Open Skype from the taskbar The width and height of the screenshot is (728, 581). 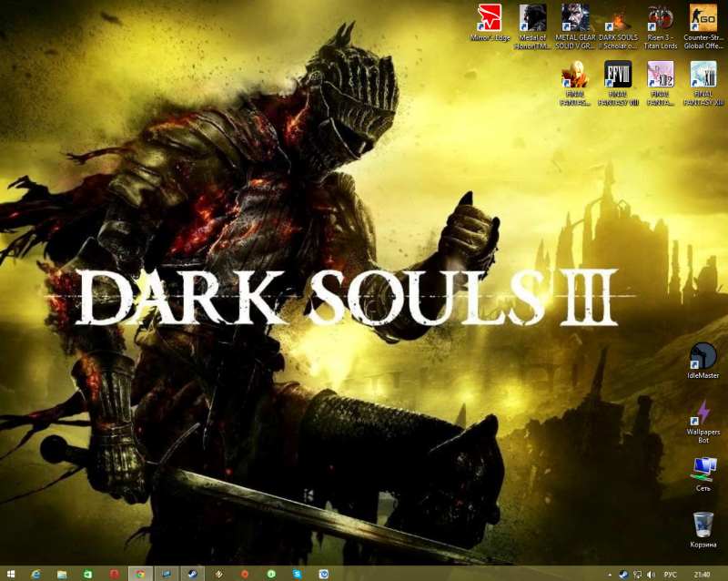point(298,574)
